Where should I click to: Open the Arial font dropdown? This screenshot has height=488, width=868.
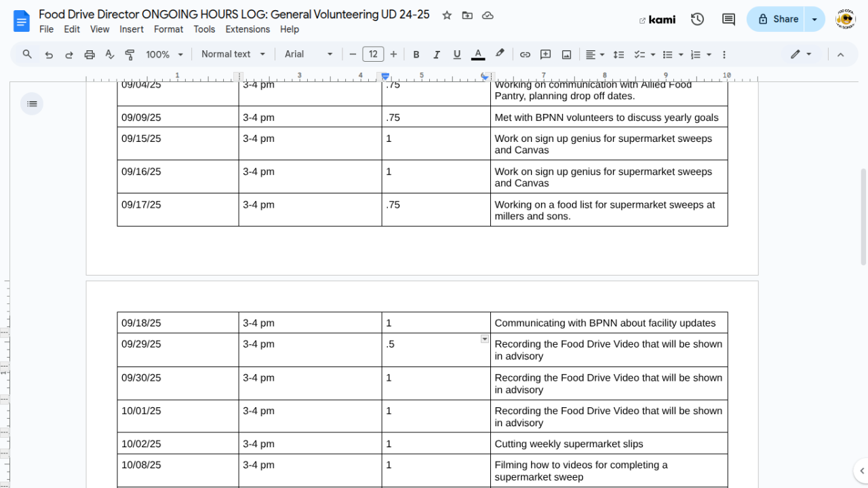point(309,54)
